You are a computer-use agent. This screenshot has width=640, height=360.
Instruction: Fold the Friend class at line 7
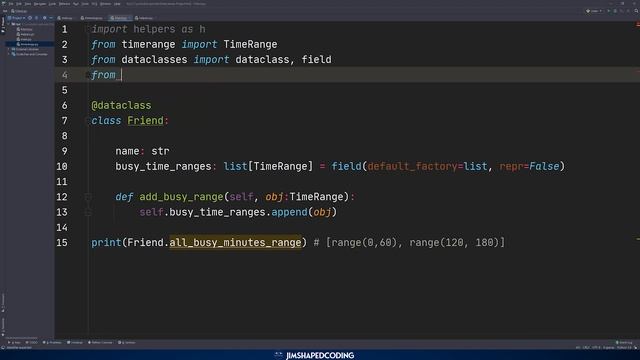pos(88,120)
